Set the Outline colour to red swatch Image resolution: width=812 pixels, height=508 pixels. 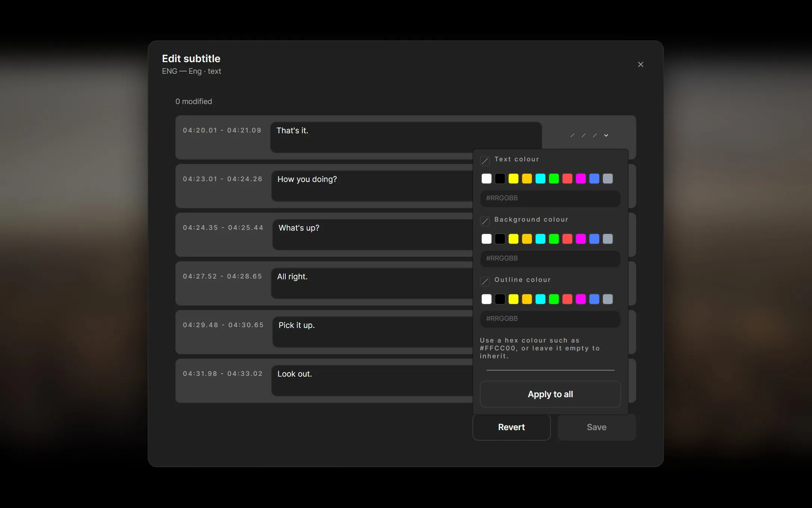[567, 299]
